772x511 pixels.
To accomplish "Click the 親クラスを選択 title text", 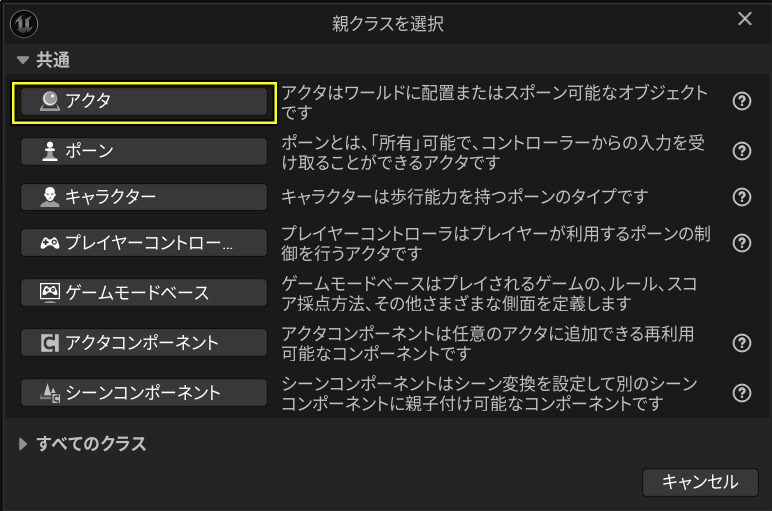I will click(387, 24).
